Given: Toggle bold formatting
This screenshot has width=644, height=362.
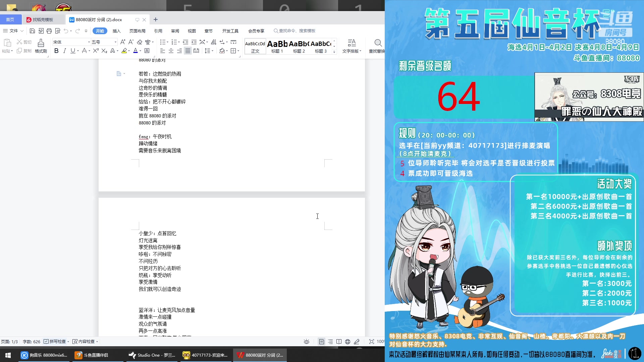Looking at the screenshot, I should pos(56,51).
